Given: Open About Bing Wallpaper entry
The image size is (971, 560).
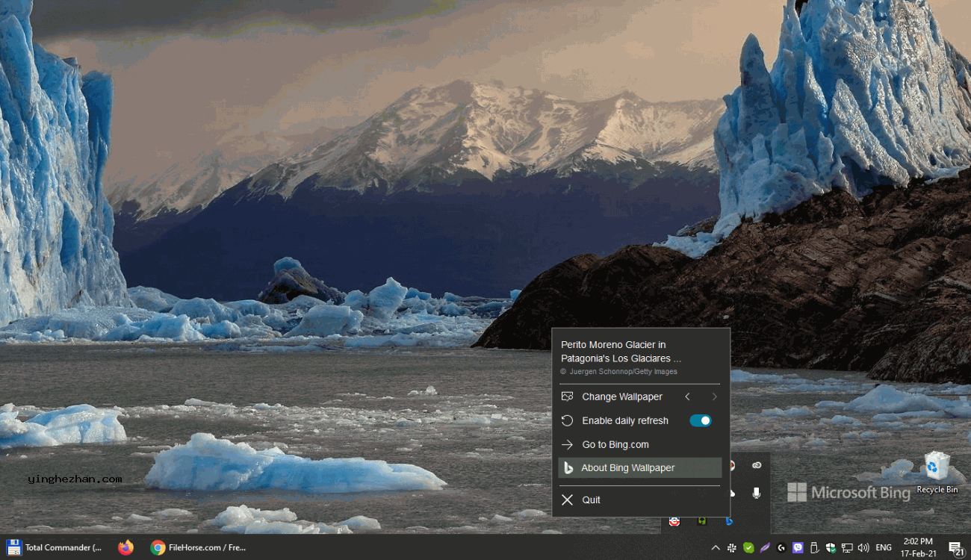Looking at the screenshot, I should pyautogui.click(x=640, y=468).
